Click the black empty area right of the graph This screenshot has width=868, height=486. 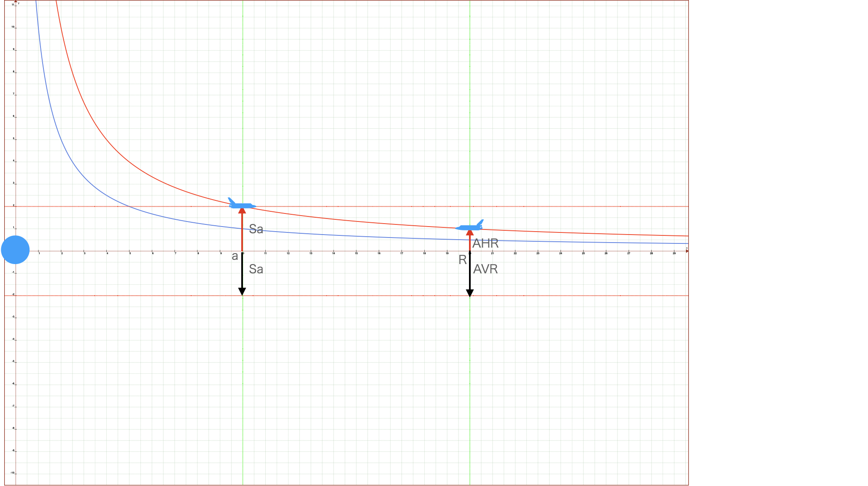click(x=778, y=243)
